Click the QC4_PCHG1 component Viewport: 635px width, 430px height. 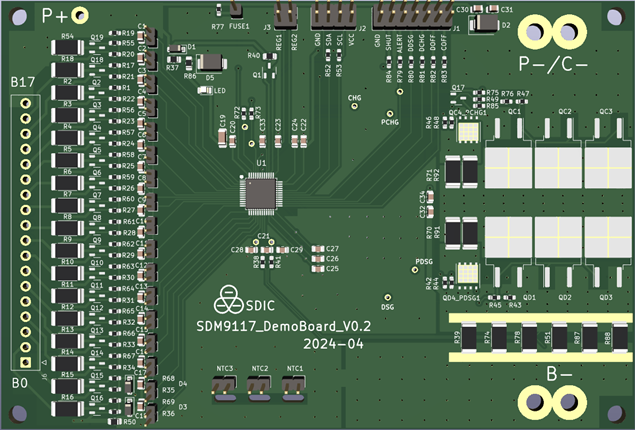pos(469,130)
